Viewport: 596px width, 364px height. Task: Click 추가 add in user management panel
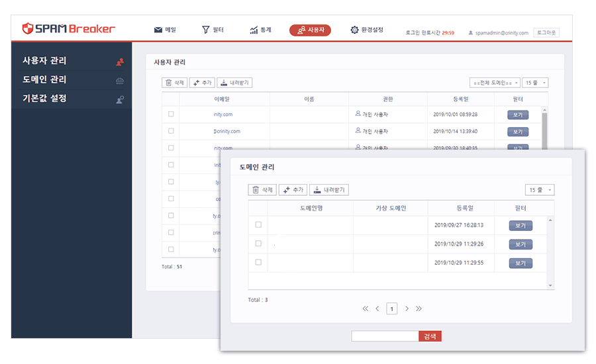pyautogui.click(x=202, y=83)
